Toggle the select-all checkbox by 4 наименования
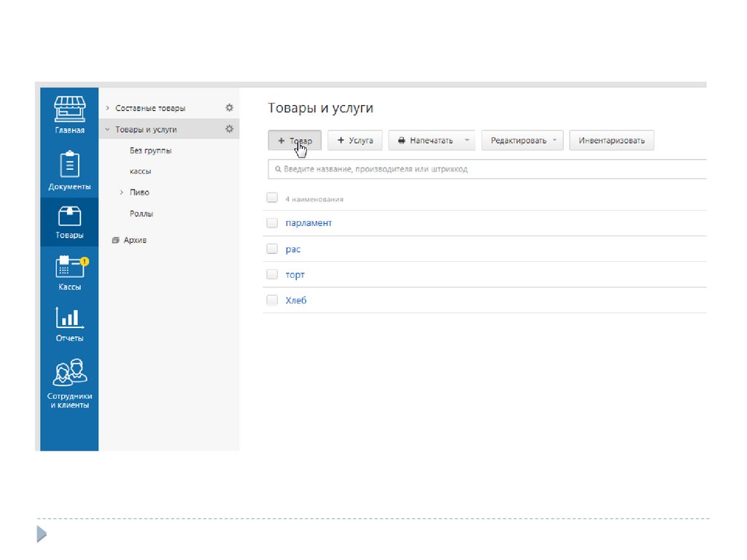This screenshot has width=747, height=560. [x=272, y=198]
